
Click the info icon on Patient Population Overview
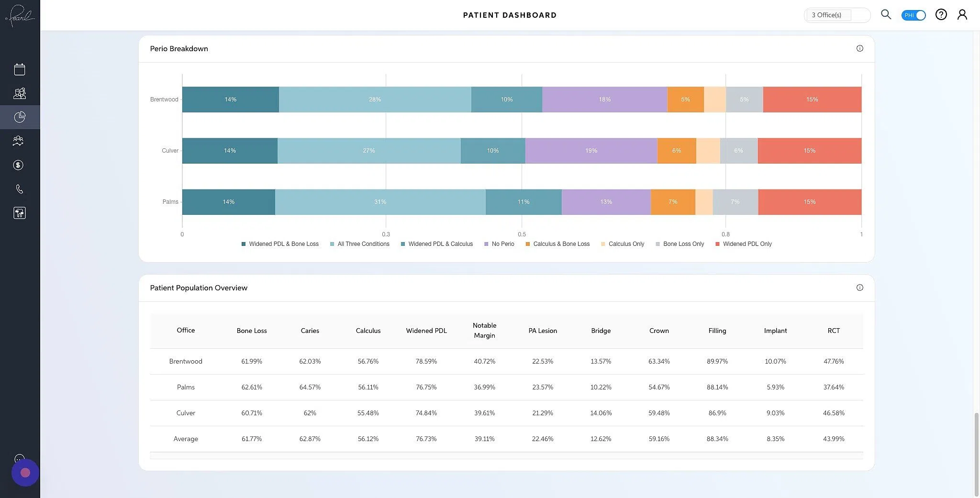[x=860, y=288]
